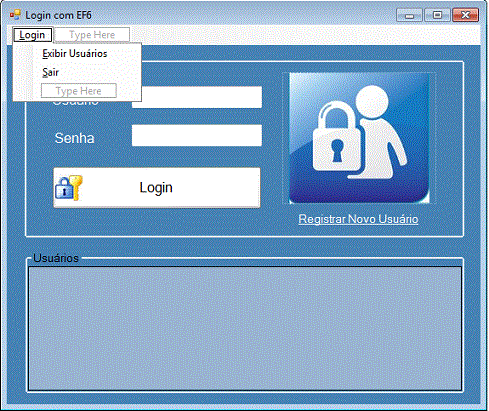This screenshot has height=411, width=489.
Task: Close the Login com EF6 window
Action: [x=465, y=15]
